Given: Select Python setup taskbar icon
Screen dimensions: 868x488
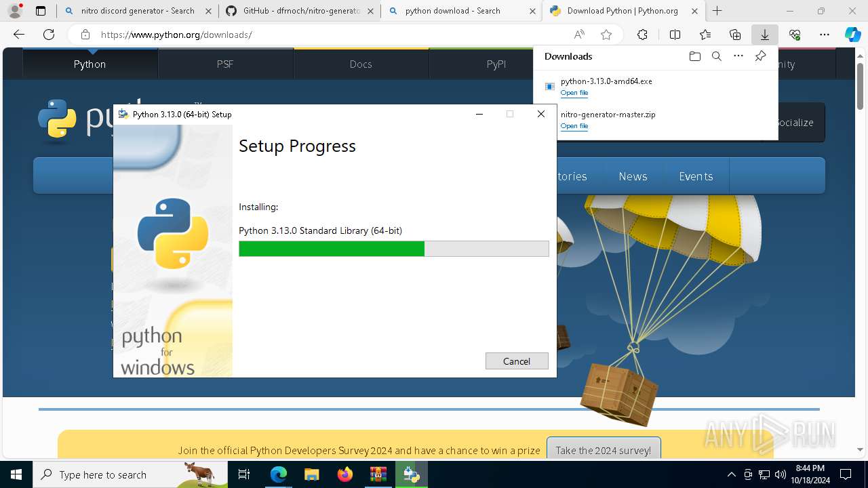Looking at the screenshot, I should pos(411,474).
